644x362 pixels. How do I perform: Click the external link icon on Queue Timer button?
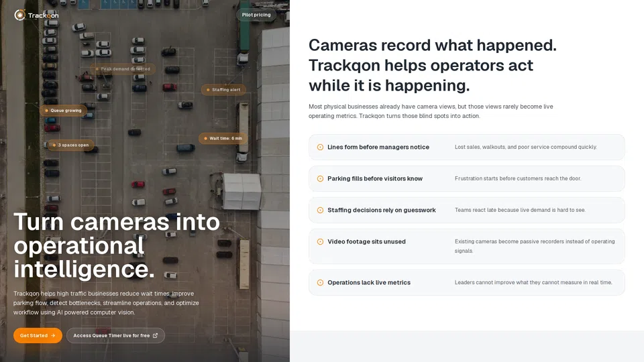tap(155, 335)
